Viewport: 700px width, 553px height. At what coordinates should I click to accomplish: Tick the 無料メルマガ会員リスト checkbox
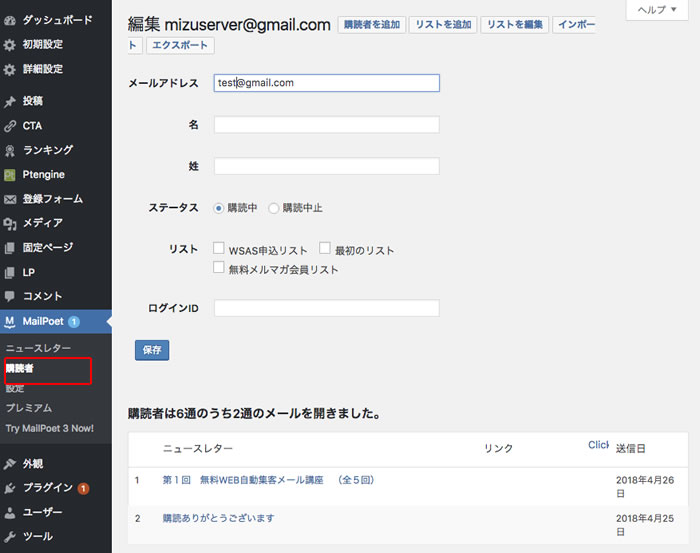(219, 268)
